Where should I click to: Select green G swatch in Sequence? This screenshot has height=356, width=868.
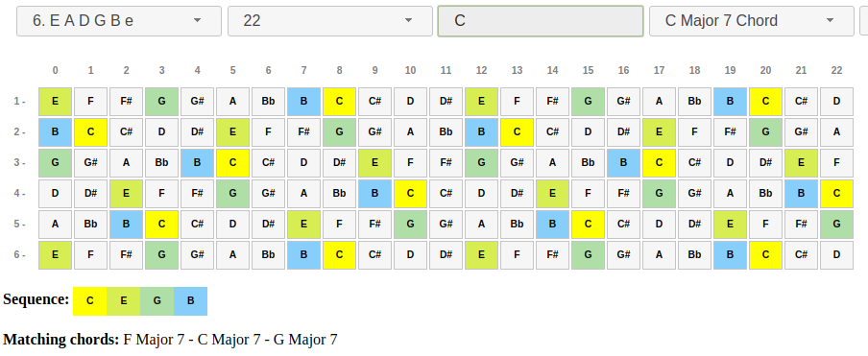tap(157, 301)
